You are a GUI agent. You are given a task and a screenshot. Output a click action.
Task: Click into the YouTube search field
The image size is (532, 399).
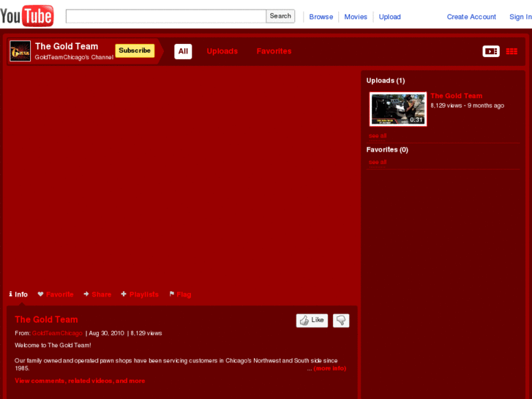point(166,16)
